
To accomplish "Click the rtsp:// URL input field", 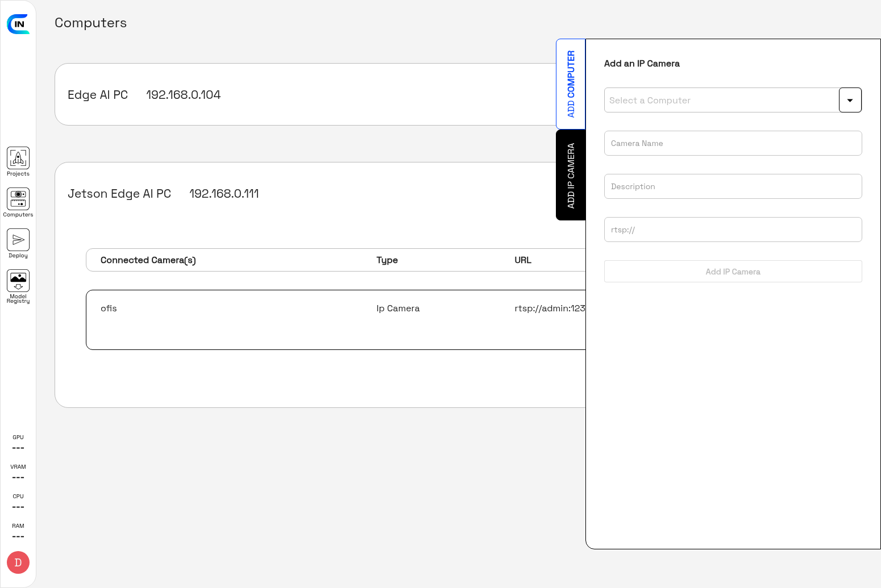I will point(733,230).
